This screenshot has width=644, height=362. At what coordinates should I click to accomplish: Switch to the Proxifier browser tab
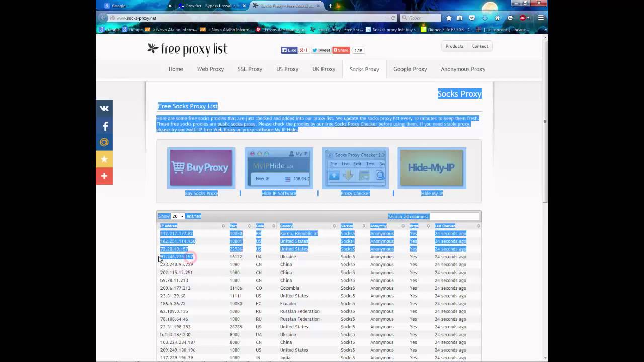pos(211,6)
